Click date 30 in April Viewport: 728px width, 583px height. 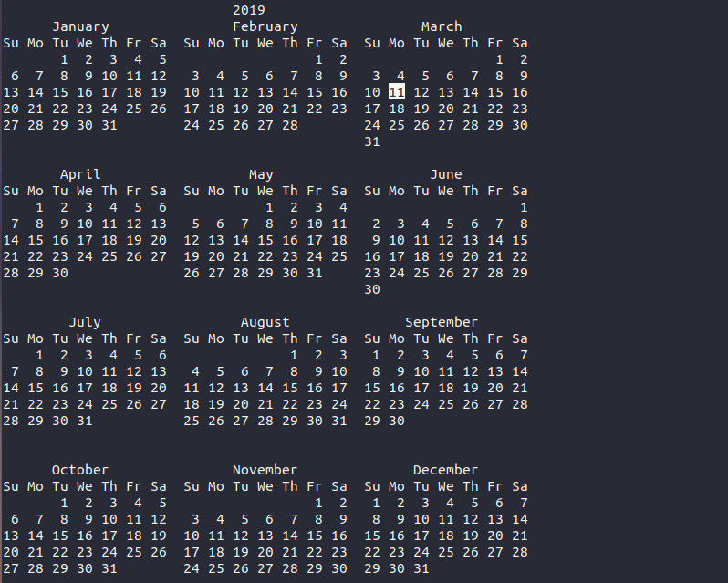[60, 273]
